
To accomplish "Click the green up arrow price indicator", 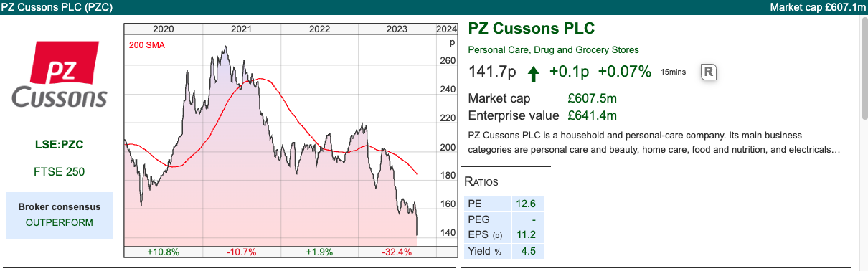I will click(x=533, y=72).
